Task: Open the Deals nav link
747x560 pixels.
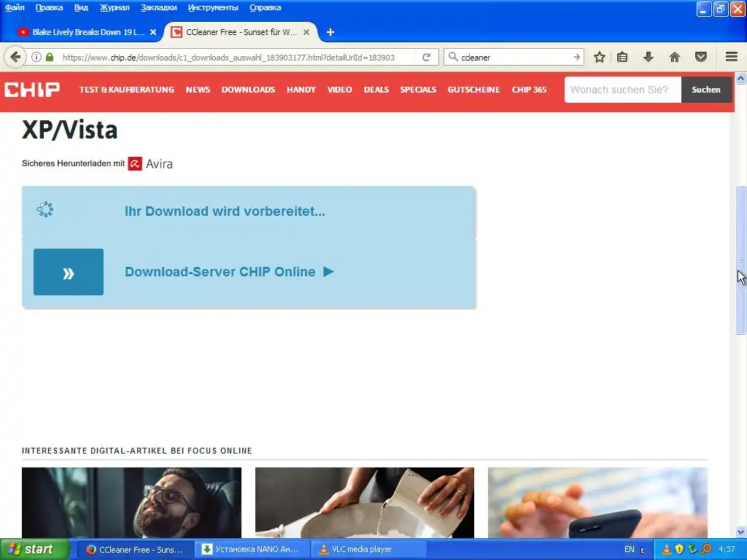Action: pyautogui.click(x=376, y=90)
